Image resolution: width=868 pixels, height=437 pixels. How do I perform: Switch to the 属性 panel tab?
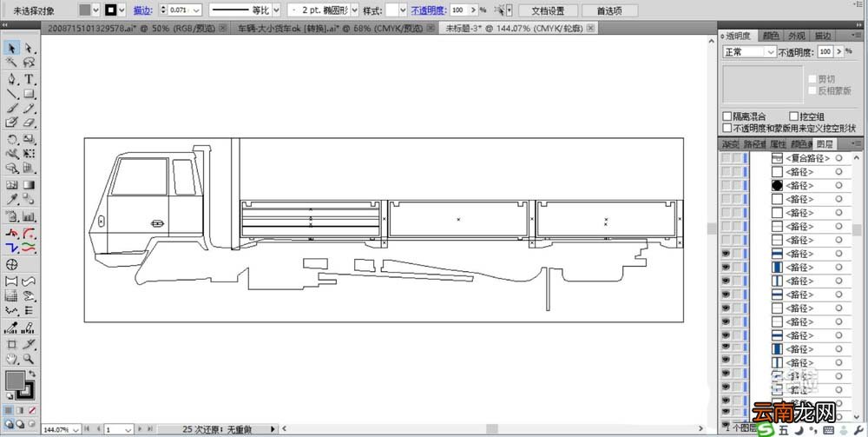coord(778,144)
